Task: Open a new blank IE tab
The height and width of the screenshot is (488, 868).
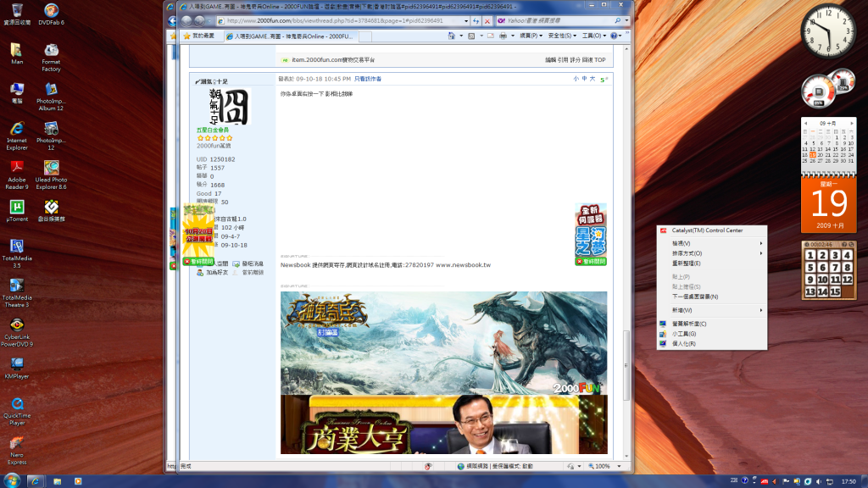Action: coord(364,36)
